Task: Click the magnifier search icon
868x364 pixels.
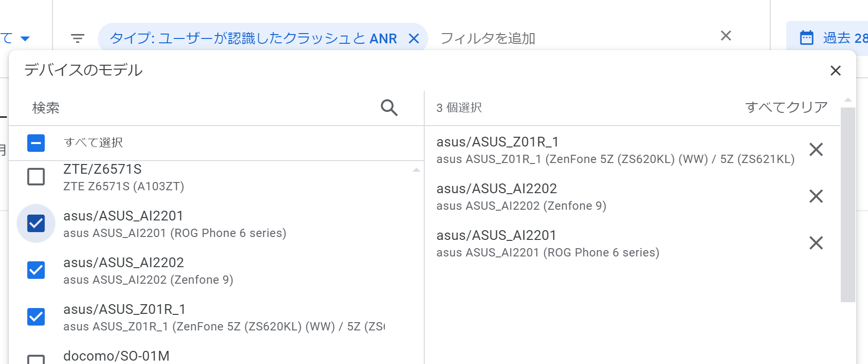Action: [389, 108]
